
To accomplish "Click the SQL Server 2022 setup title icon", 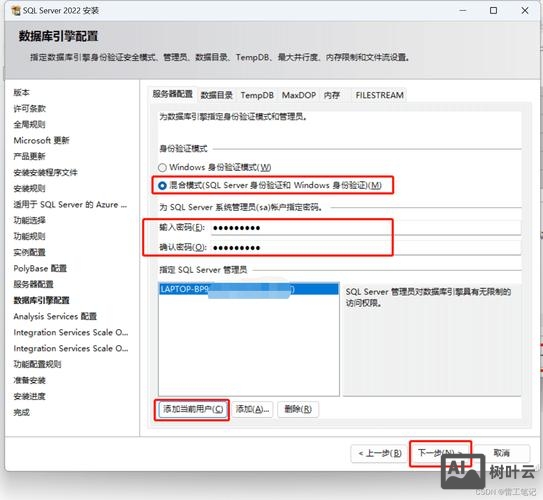I will pyautogui.click(x=16, y=10).
